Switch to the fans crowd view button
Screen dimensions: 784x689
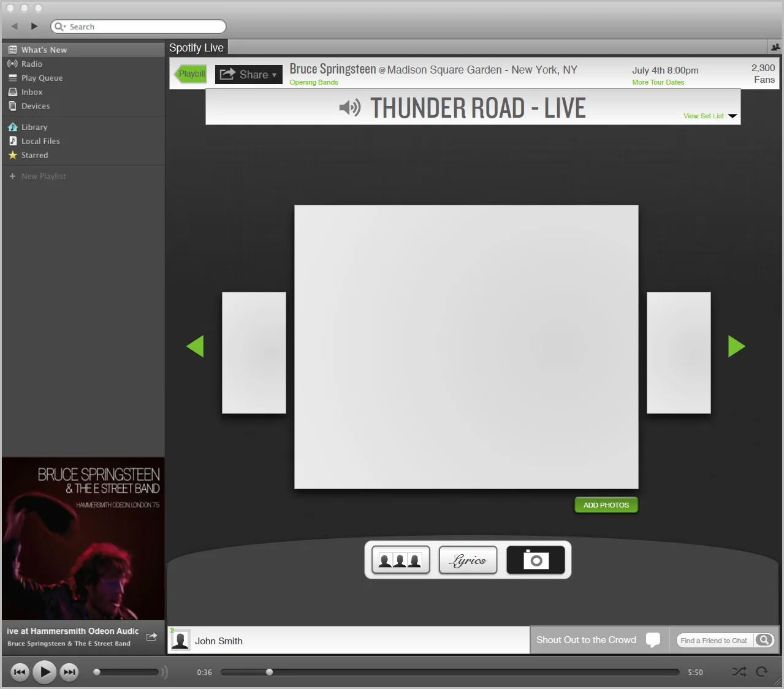tap(400, 560)
